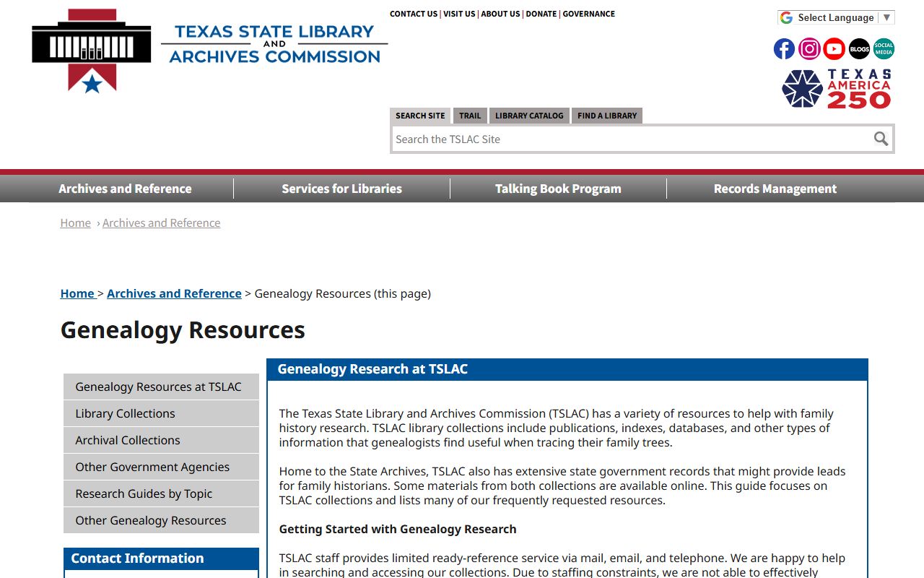
Task: Click the bold blue Home breadcrumb
Action: (x=77, y=293)
